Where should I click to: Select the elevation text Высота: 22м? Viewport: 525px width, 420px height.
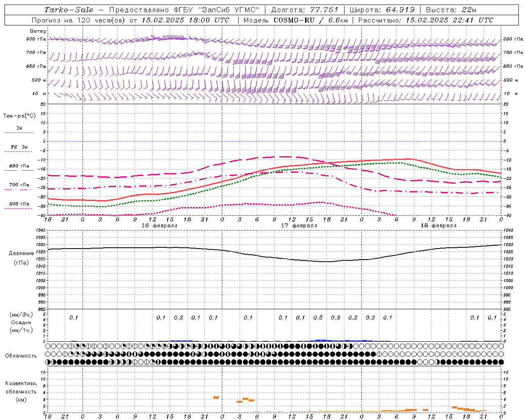451,10
